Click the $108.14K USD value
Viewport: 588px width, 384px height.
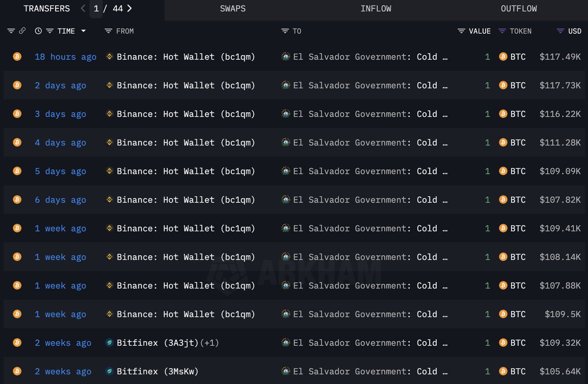coord(560,257)
